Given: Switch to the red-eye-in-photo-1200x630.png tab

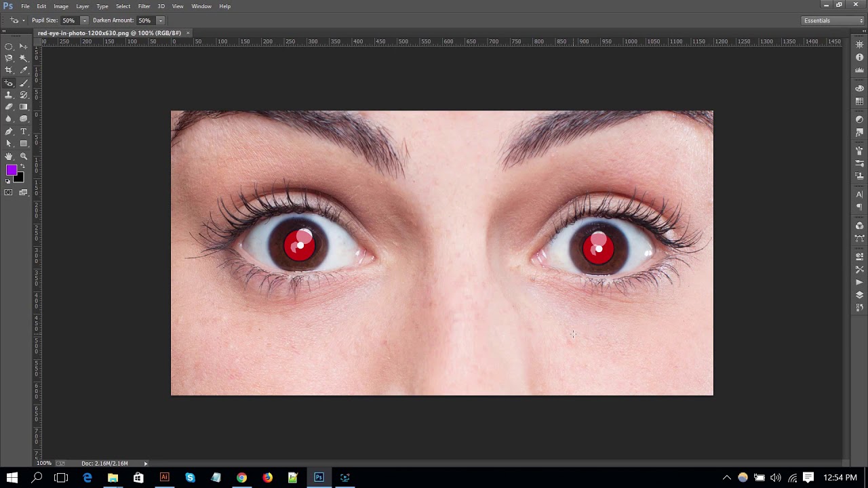Looking at the screenshot, I should click(109, 33).
